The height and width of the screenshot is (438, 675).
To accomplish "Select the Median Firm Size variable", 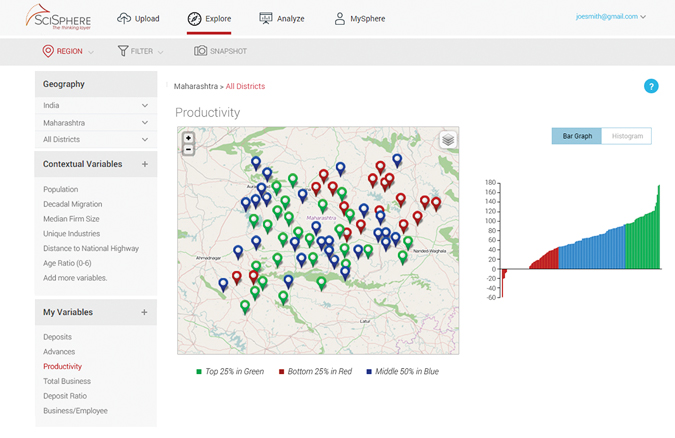I will [71, 219].
